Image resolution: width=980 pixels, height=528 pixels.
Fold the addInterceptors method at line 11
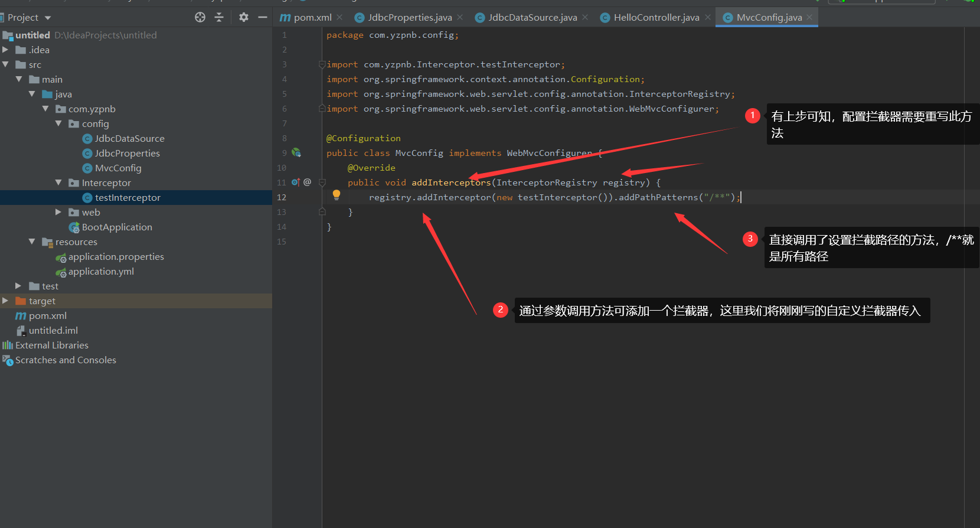pyautogui.click(x=322, y=182)
